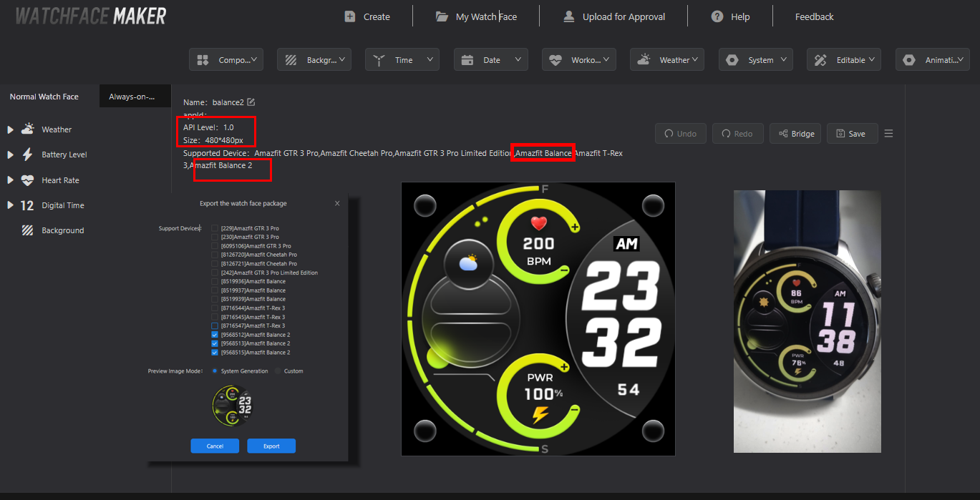This screenshot has width=980, height=500.
Task: Open the Weather components dropdown
Action: (x=667, y=60)
